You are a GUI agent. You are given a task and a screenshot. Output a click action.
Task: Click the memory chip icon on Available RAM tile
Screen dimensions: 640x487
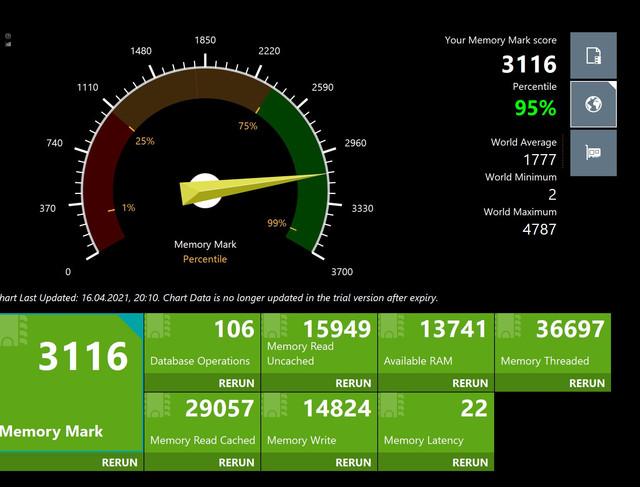click(392, 326)
